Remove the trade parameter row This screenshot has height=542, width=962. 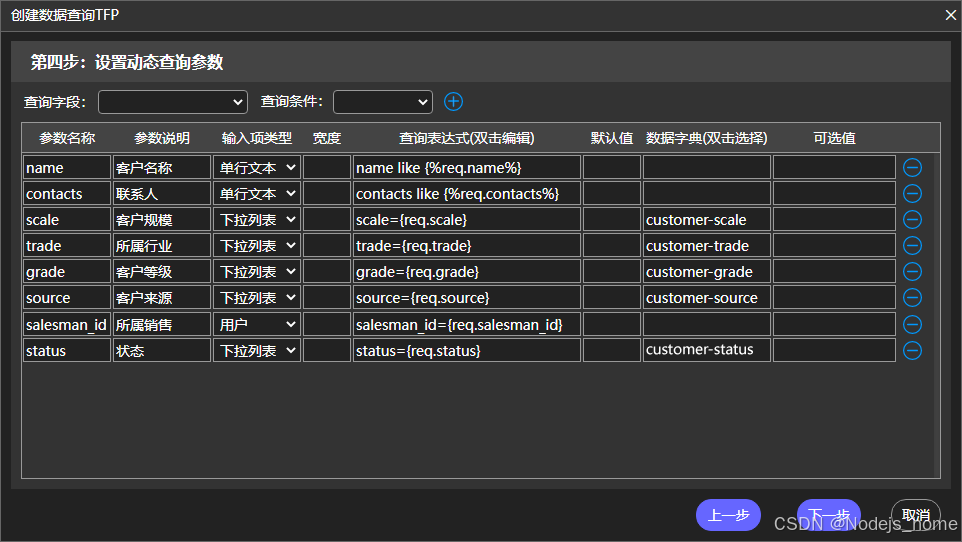click(x=912, y=246)
